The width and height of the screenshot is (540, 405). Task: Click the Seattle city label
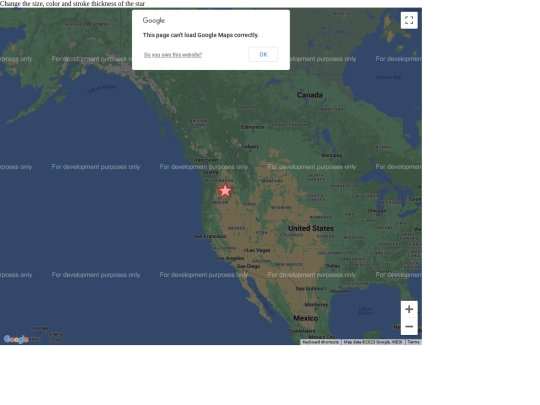click(210, 172)
